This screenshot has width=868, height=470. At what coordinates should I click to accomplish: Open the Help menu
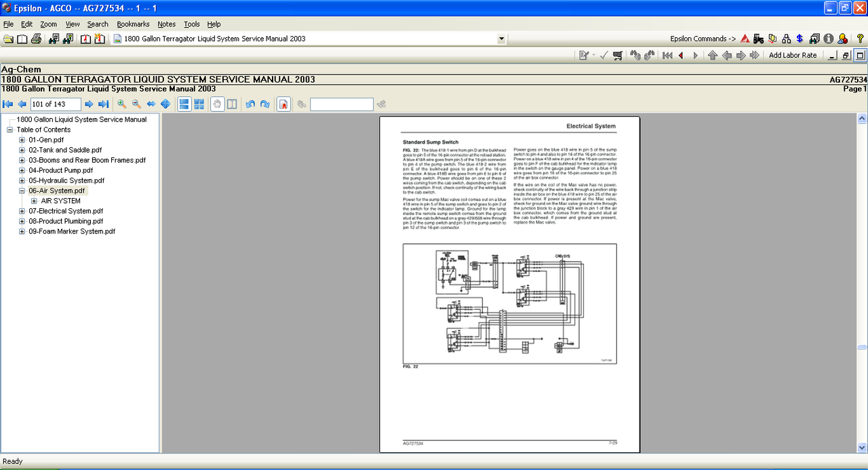tap(214, 24)
